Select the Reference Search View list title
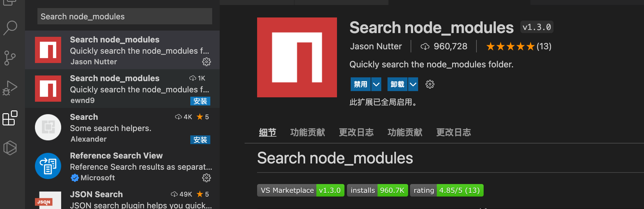 tap(116, 155)
